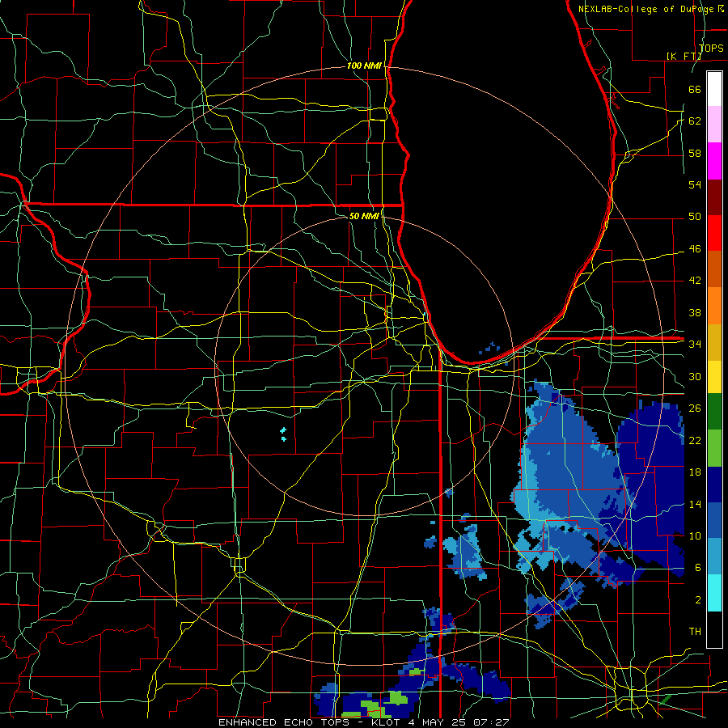Click the '[K FT]' units label
728x728 pixels.
click(x=684, y=56)
